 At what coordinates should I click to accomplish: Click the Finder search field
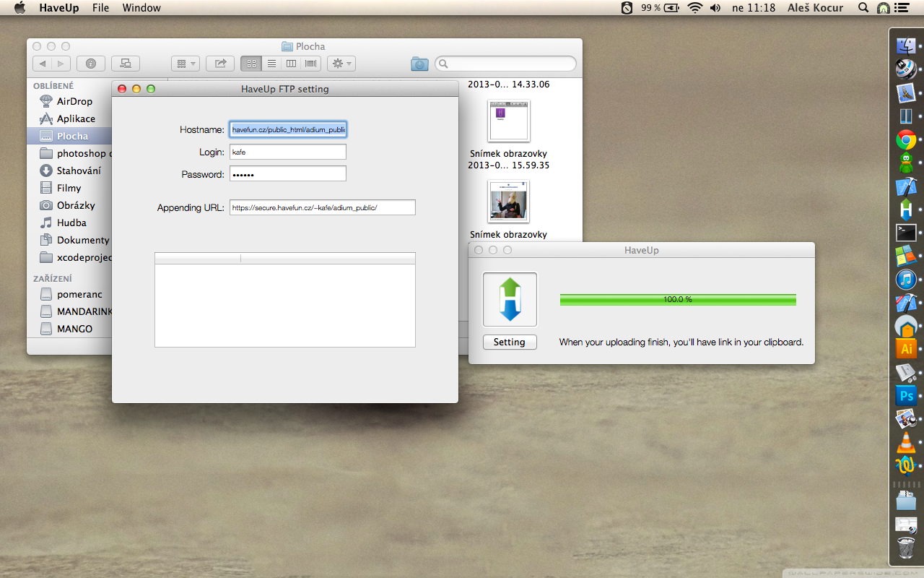[x=505, y=64]
